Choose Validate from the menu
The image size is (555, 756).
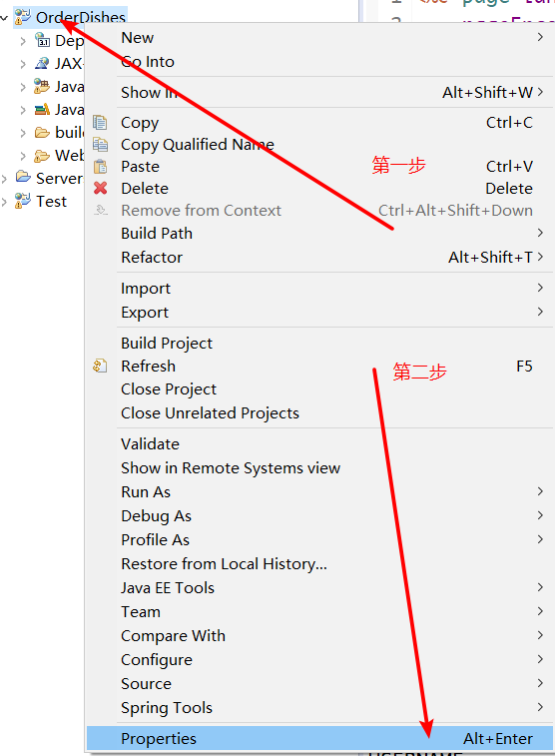click(318, 443)
